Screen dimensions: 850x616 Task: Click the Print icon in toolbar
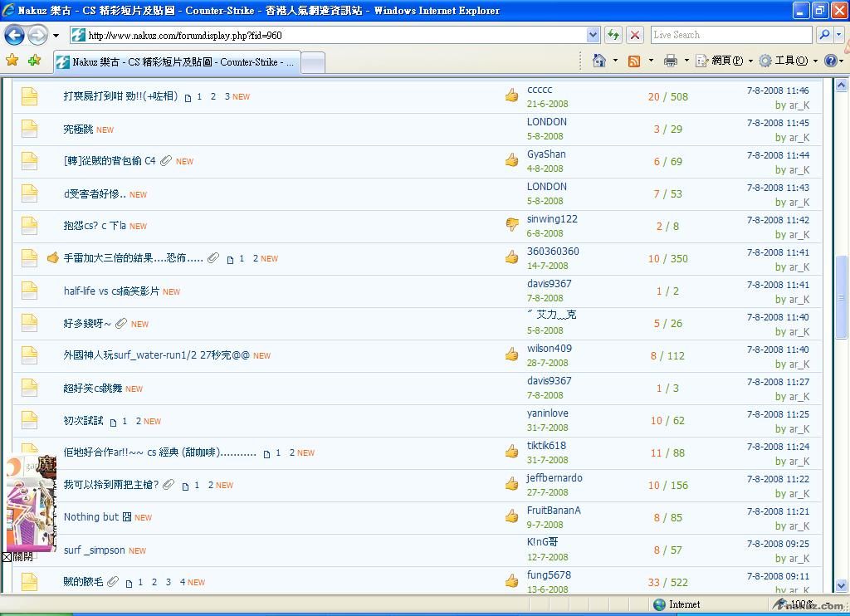click(x=671, y=61)
